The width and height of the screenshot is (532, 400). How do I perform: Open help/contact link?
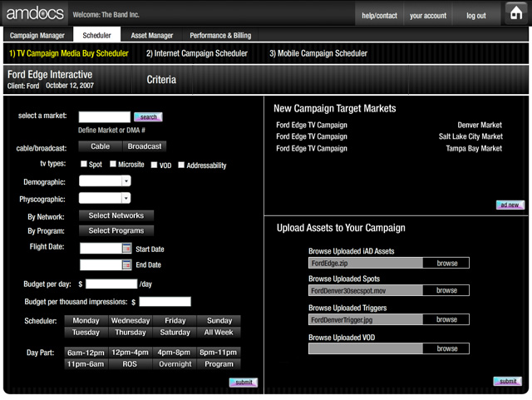tap(379, 15)
